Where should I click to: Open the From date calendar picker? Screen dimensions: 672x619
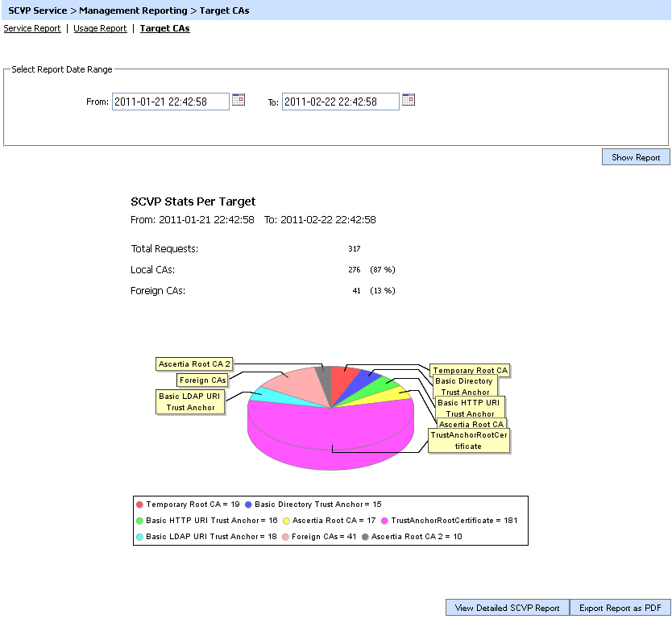tap(239, 100)
